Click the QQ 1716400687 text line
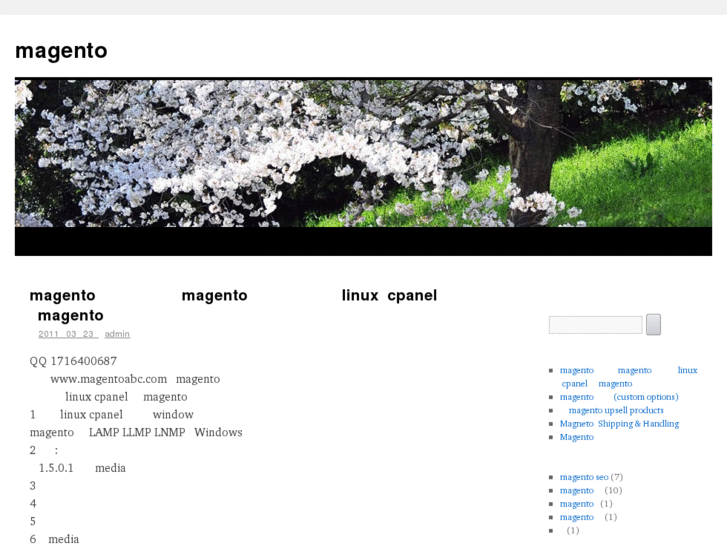Image resolution: width=727 pixels, height=545 pixels. coord(73,361)
